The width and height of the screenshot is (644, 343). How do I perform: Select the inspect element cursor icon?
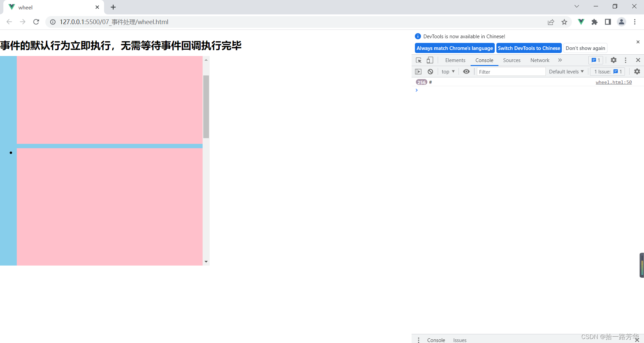(x=418, y=60)
